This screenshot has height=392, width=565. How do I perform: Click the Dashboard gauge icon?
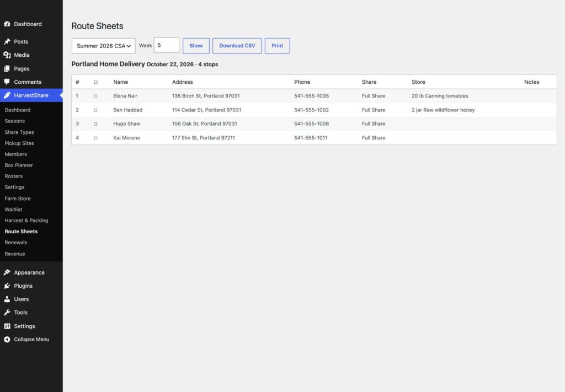[7, 24]
